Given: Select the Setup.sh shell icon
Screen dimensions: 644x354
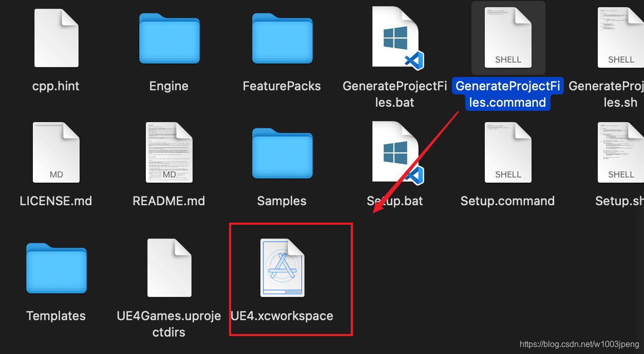Looking at the screenshot, I should pos(620,152).
